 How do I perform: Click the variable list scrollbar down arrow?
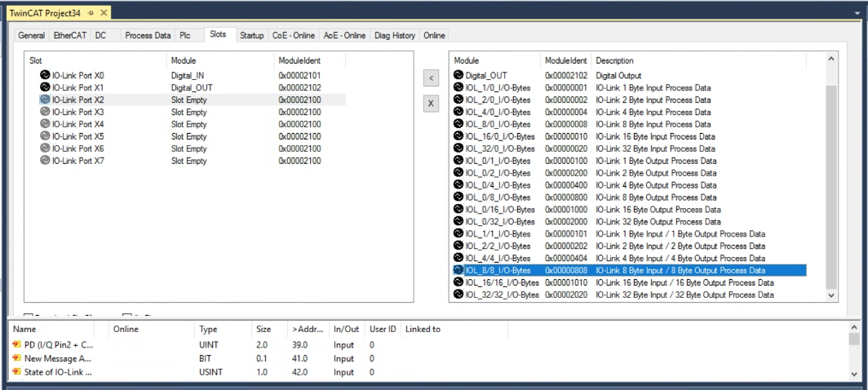coord(855,374)
